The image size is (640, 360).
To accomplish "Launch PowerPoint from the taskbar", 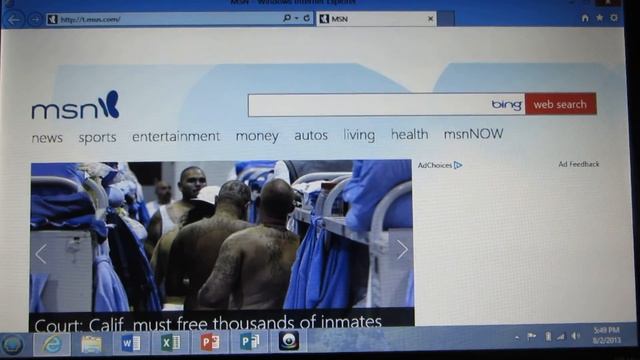I will pos(210,342).
